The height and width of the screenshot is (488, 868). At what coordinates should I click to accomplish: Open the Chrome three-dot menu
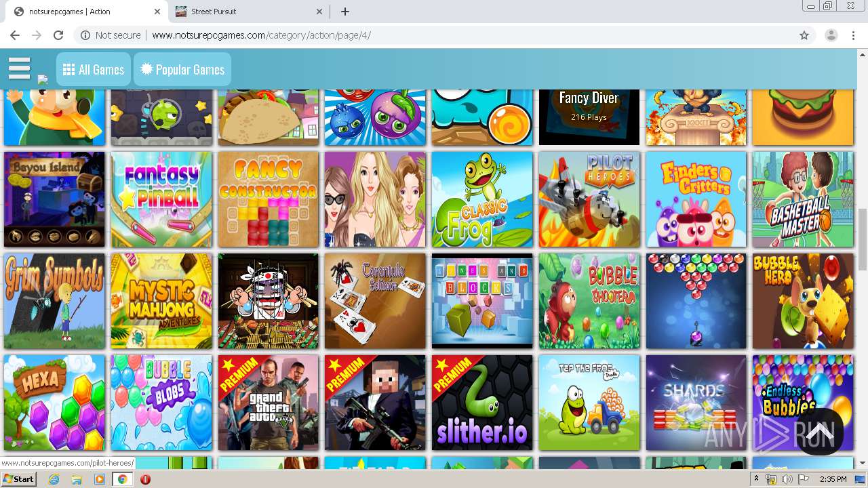click(853, 35)
